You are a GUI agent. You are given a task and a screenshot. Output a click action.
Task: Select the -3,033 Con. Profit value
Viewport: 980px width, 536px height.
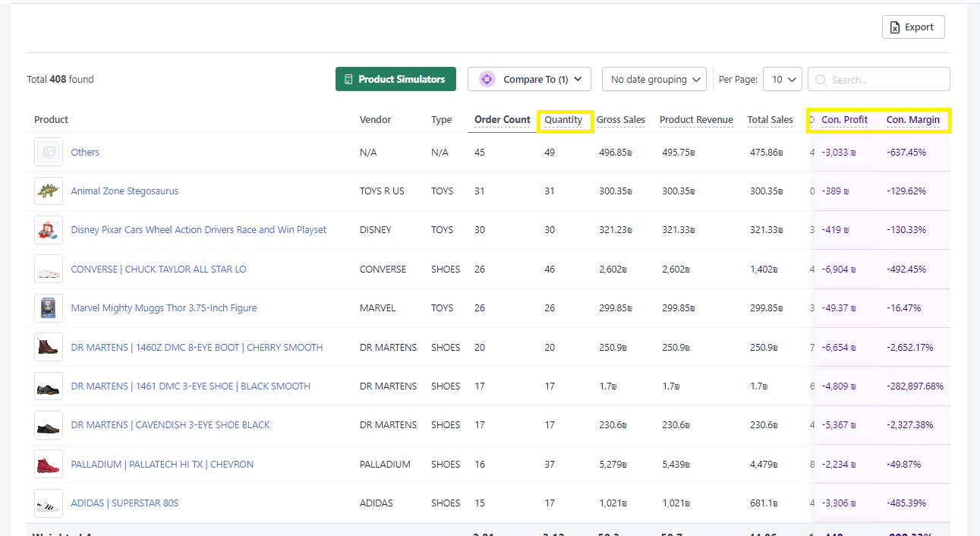tap(839, 152)
